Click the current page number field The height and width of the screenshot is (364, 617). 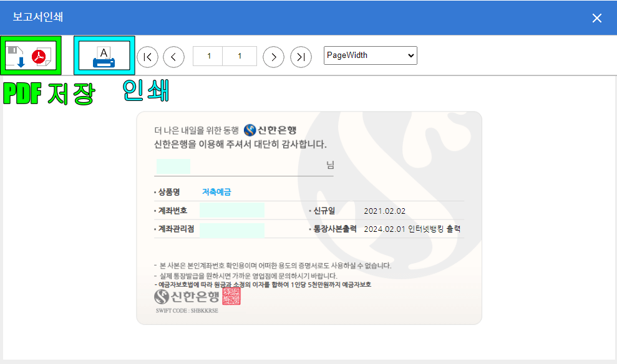click(x=208, y=56)
